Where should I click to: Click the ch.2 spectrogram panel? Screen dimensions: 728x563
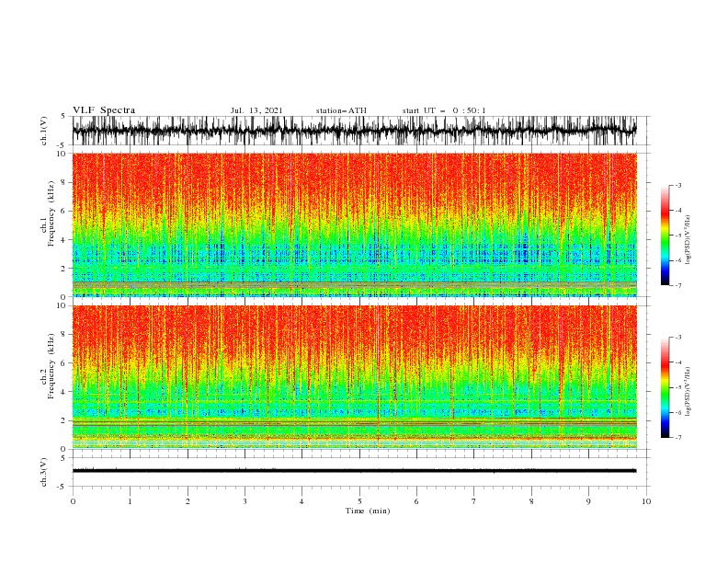pyautogui.click(x=354, y=377)
